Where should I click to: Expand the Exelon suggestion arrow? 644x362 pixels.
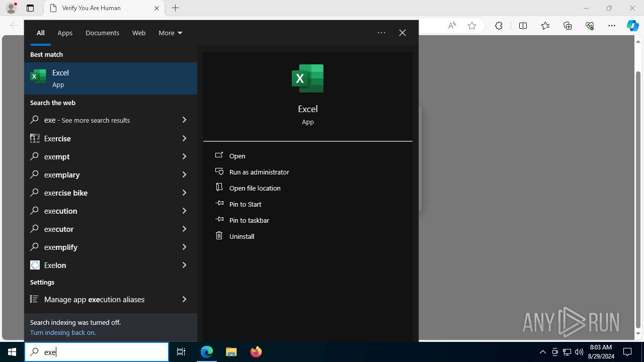184,265
